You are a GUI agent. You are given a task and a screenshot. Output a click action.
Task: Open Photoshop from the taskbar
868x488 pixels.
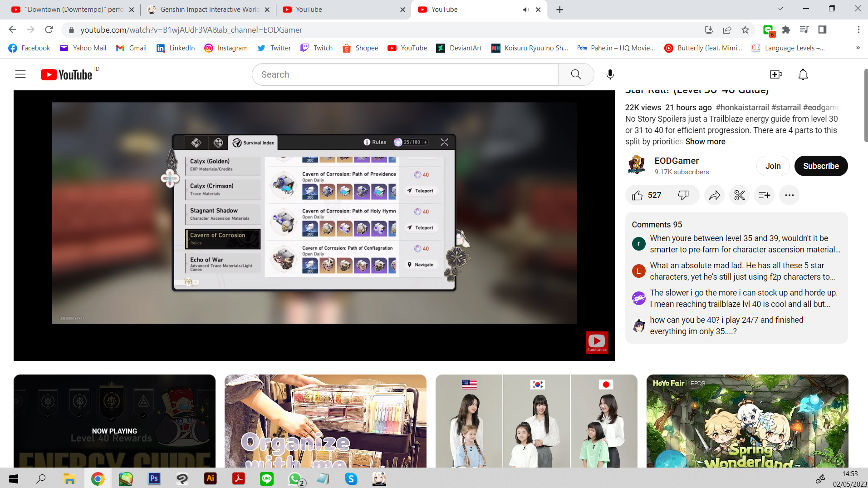[154, 478]
